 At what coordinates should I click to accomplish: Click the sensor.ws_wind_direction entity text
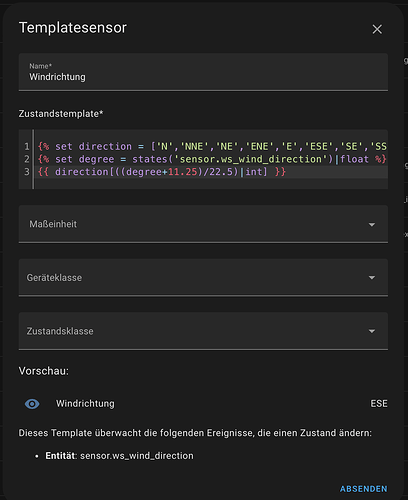(x=137, y=456)
